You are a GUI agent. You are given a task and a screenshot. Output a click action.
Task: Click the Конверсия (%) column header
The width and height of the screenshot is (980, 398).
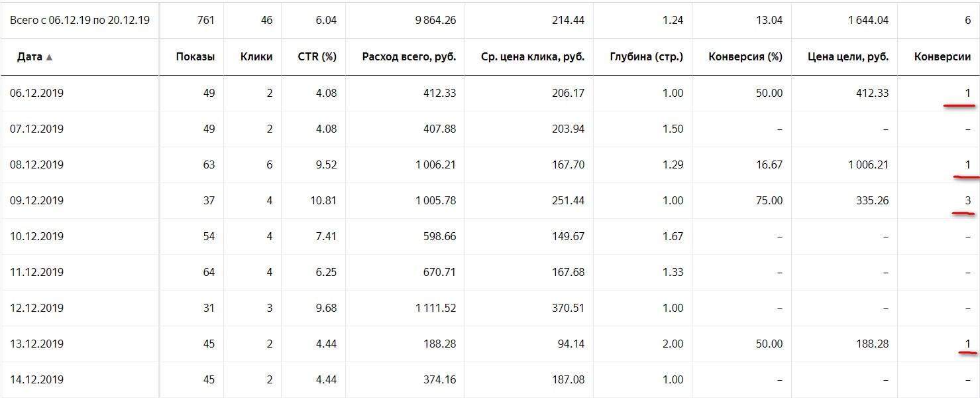(745, 57)
